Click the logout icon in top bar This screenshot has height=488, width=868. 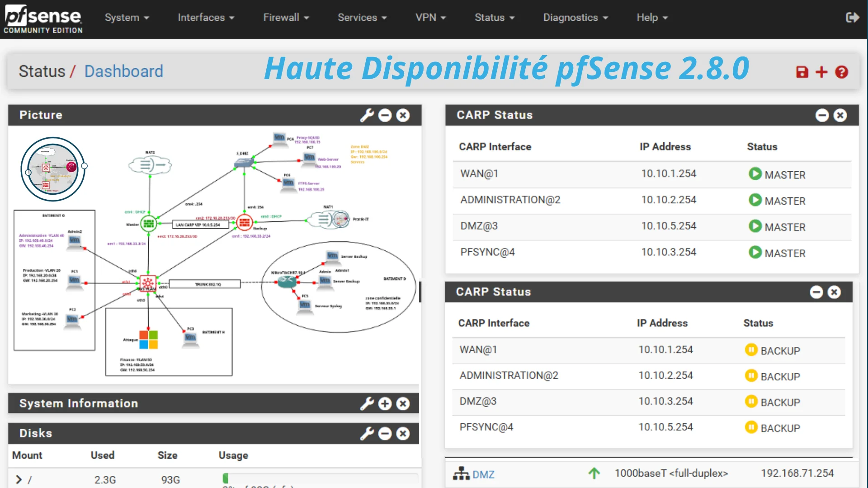click(852, 18)
